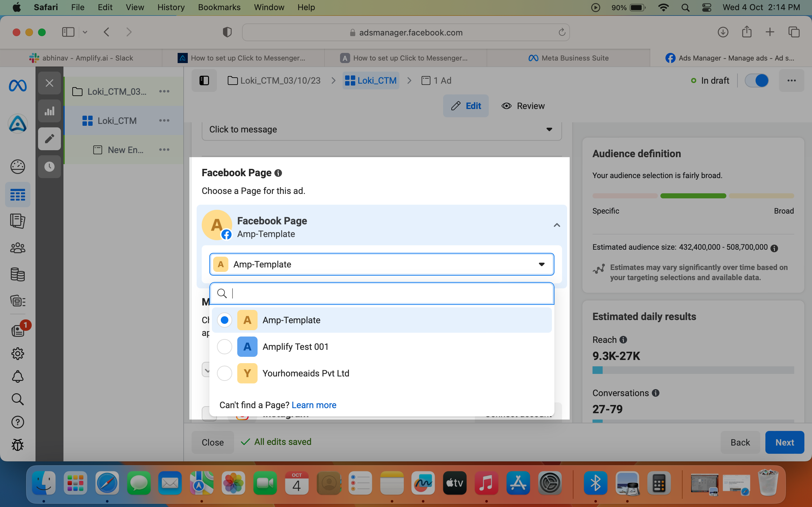Image resolution: width=812 pixels, height=507 pixels.
Task: Select the Amplify Test 001 radio button
Action: click(x=225, y=346)
